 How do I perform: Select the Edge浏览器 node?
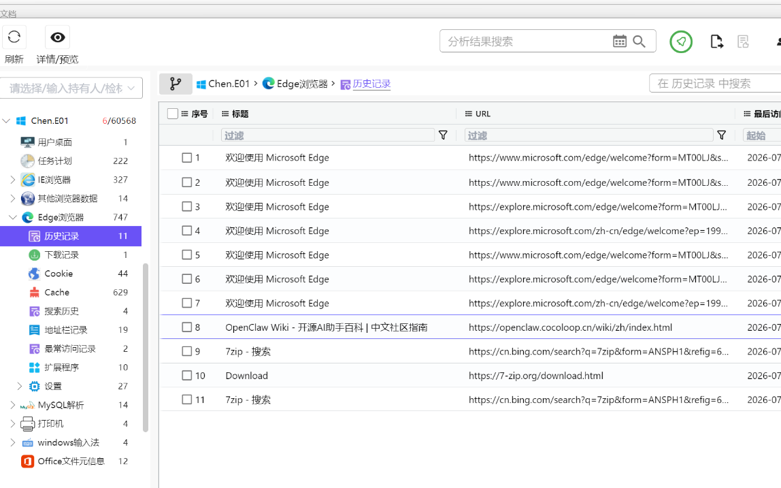60,218
